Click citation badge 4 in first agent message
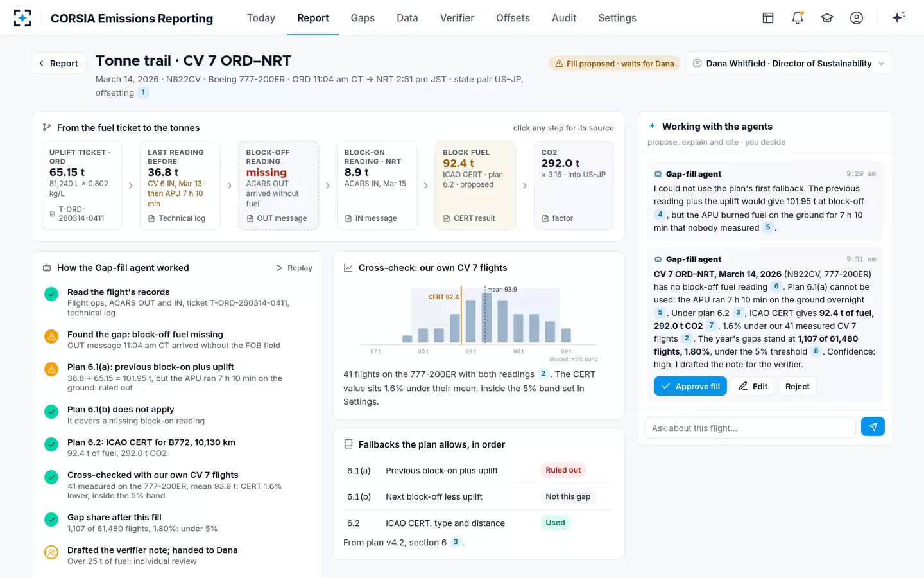This screenshot has height=578, width=924. 660,215
